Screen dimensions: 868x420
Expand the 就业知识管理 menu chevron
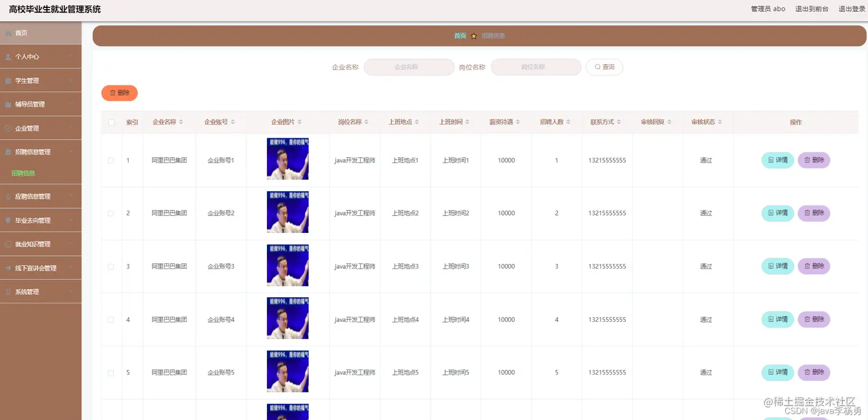[71, 244]
